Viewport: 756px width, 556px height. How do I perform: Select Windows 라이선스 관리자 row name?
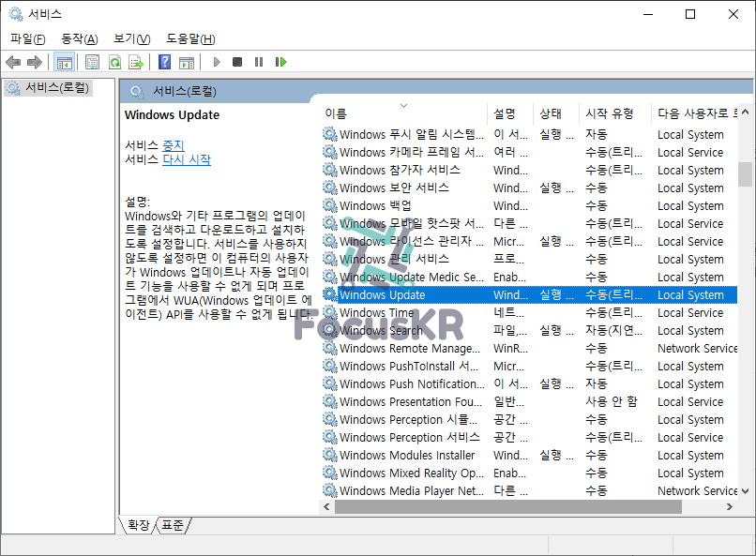tap(412, 241)
